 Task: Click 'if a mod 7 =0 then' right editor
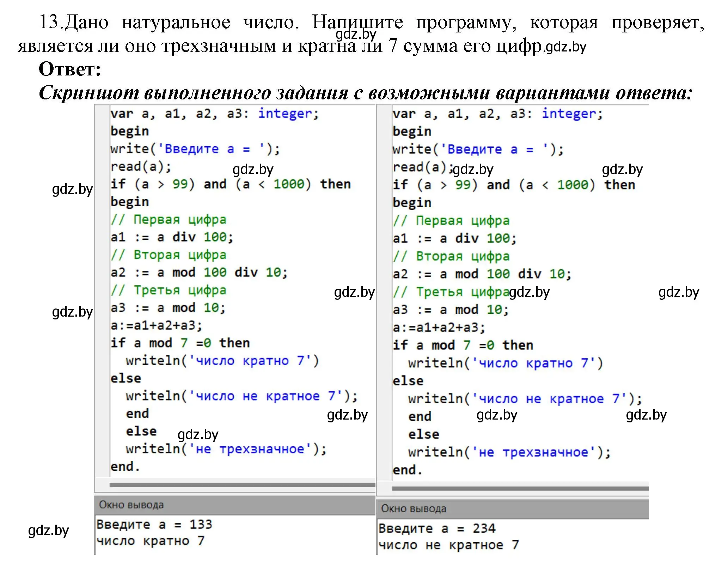click(x=463, y=345)
